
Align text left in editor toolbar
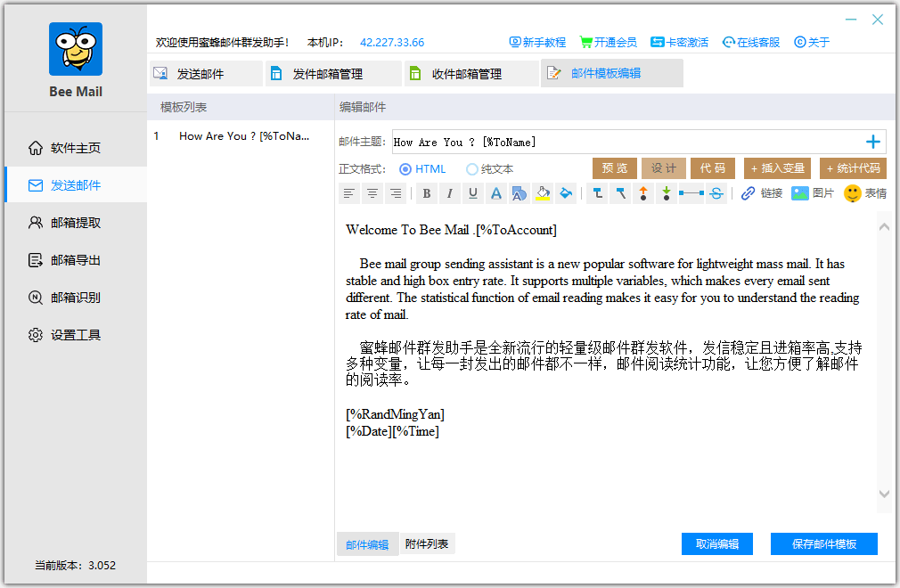click(349, 193)
